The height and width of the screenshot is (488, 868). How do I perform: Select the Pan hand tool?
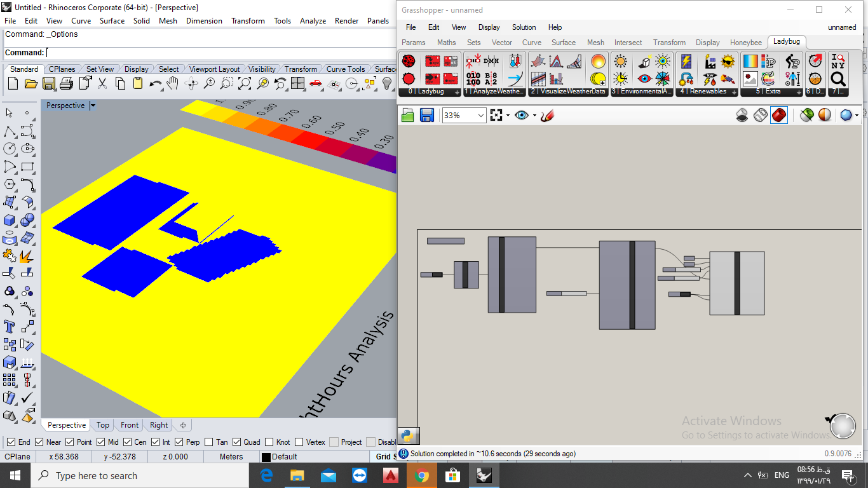(172, 83)
